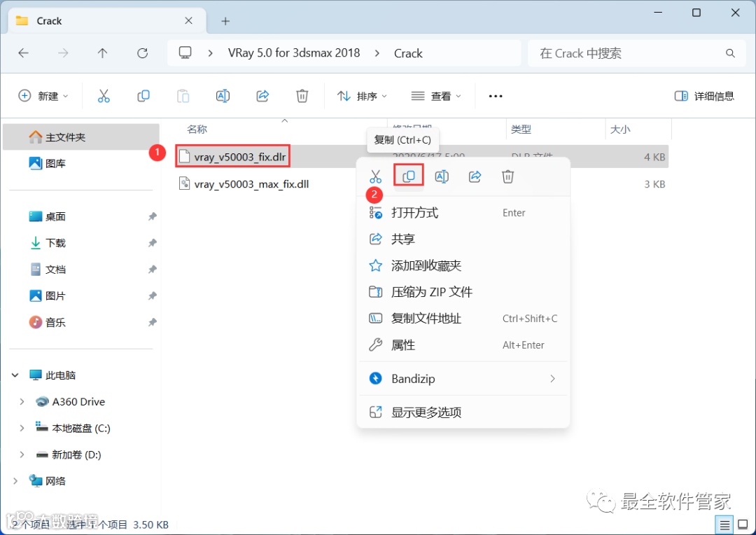Unpin 桌面 from quick access
756x535 pixels.
152,216
